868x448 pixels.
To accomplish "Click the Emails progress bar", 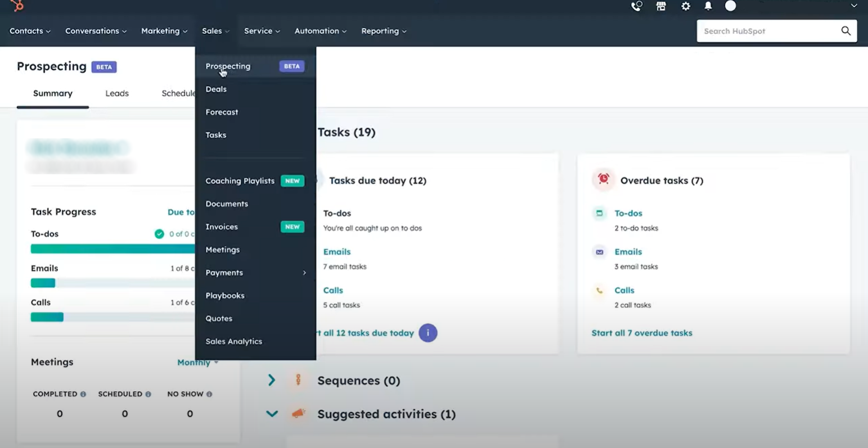I will pos(113,283).
